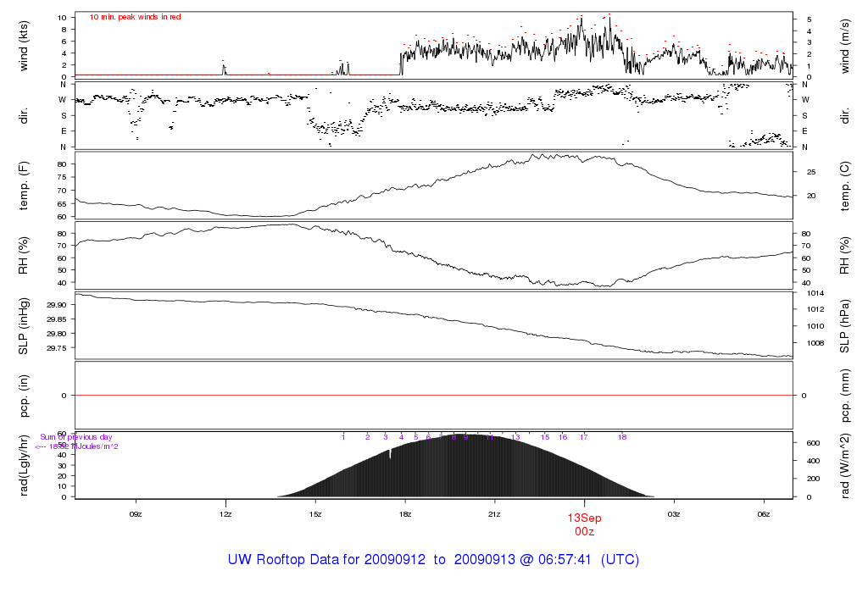Click the red zero precipitation line
The height and width of the screenshot is (593, 868).
pos(434,396)
